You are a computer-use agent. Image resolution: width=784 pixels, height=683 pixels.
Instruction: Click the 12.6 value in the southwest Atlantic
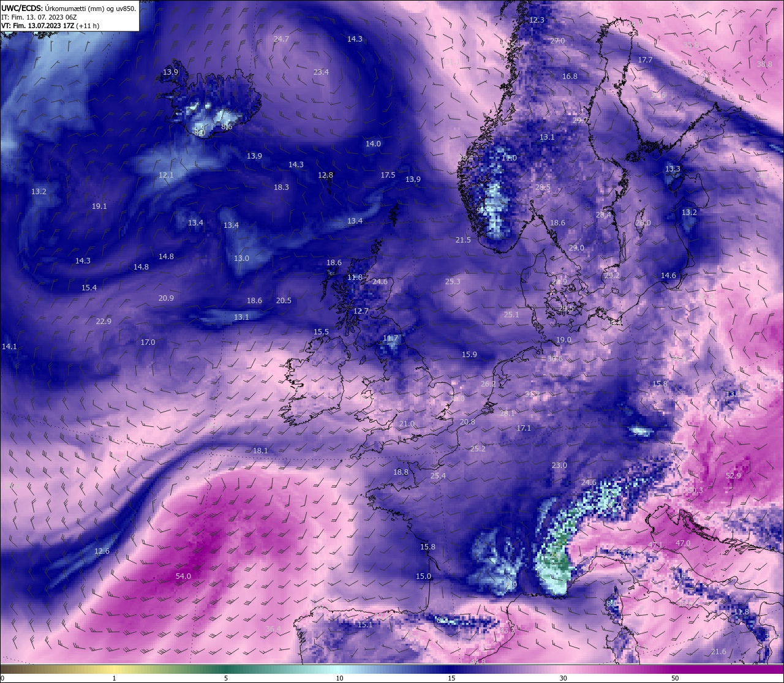click(x=102, y=551)
